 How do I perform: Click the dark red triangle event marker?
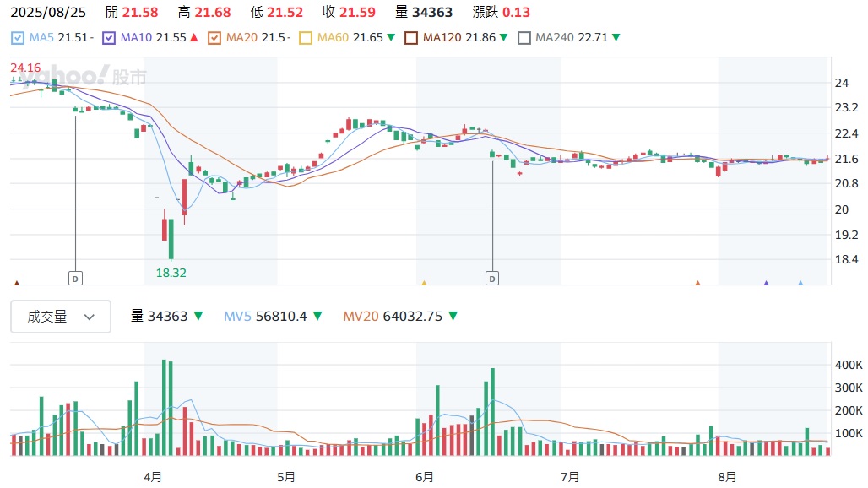17,285
